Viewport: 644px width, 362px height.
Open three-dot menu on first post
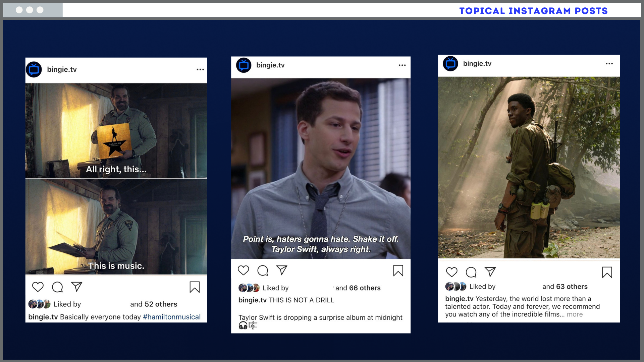(x=200, y=69)
